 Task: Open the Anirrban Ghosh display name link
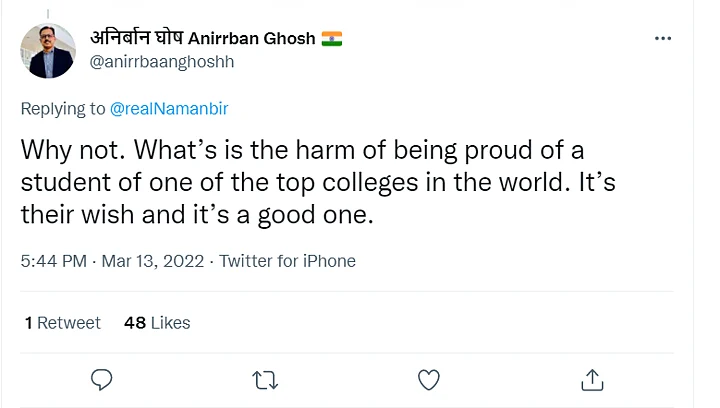point(250,39)
